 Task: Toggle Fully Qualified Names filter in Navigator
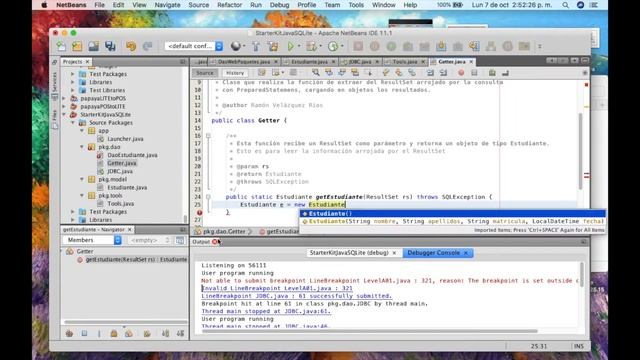point(147,333)
